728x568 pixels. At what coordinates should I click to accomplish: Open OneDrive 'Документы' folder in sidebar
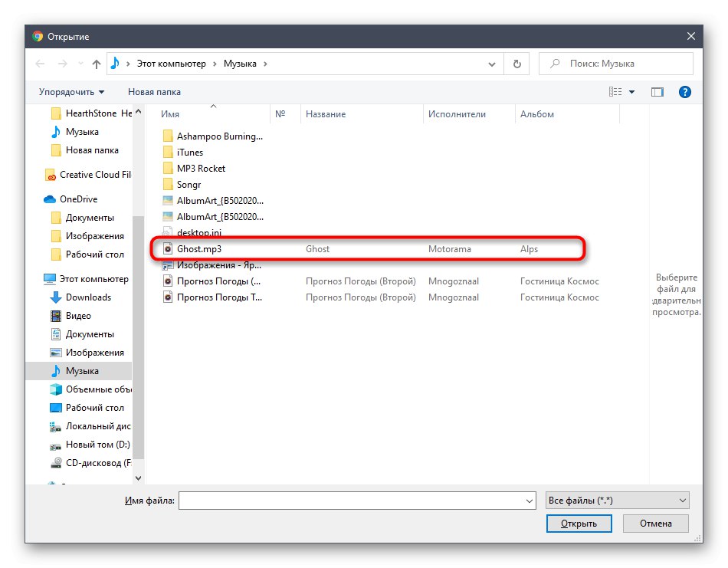[83, 218]
